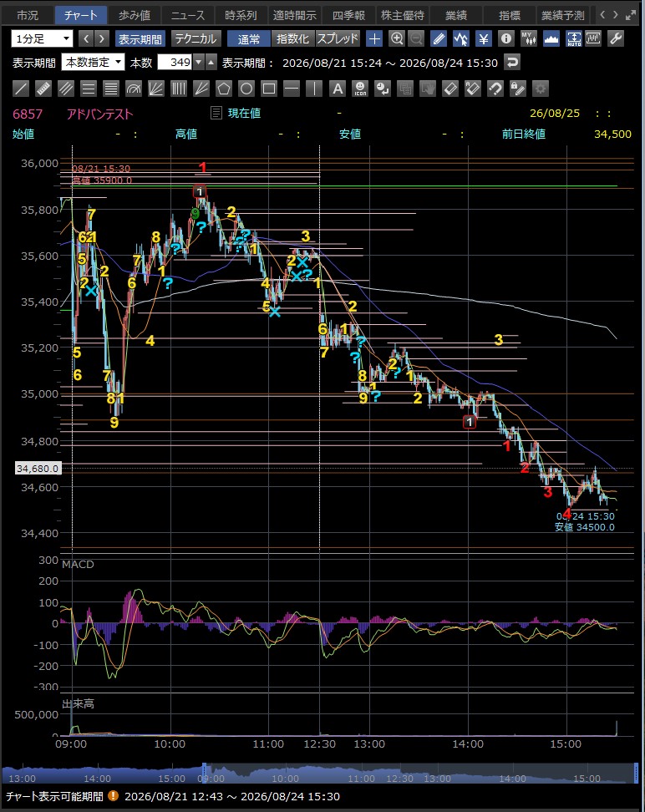
Task: Switch to the ニュース tab
Action: point(188,15)
